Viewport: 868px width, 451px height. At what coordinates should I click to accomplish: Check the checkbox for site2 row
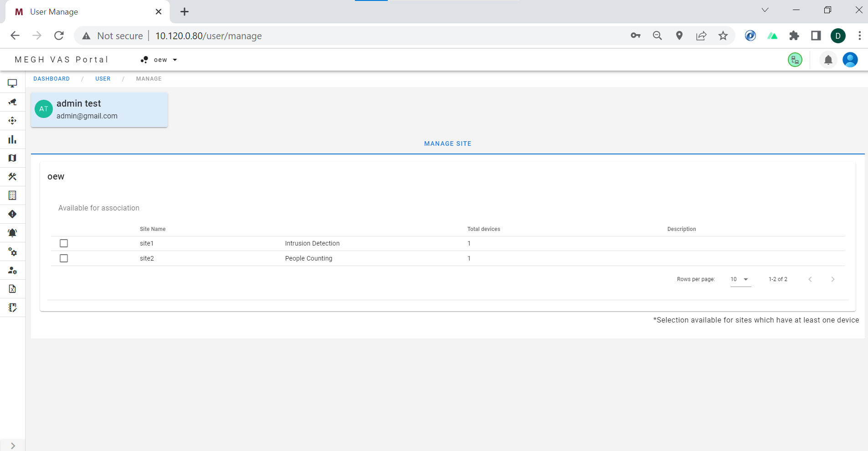coord(63,258)
